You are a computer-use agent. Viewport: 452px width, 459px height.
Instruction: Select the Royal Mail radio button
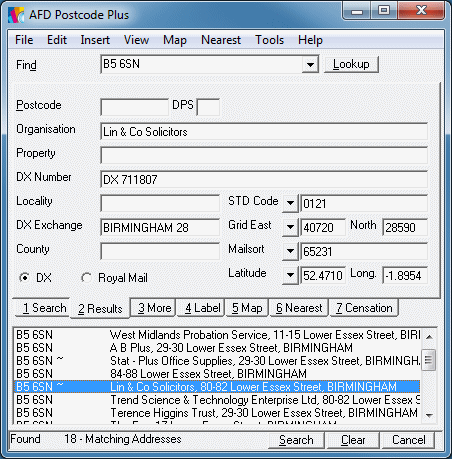[87, 277]
